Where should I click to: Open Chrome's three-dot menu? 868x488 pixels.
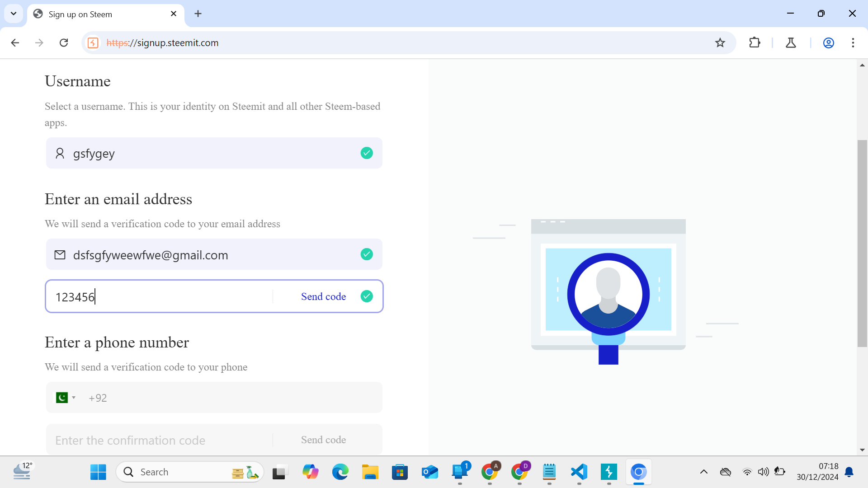point(853,43)
